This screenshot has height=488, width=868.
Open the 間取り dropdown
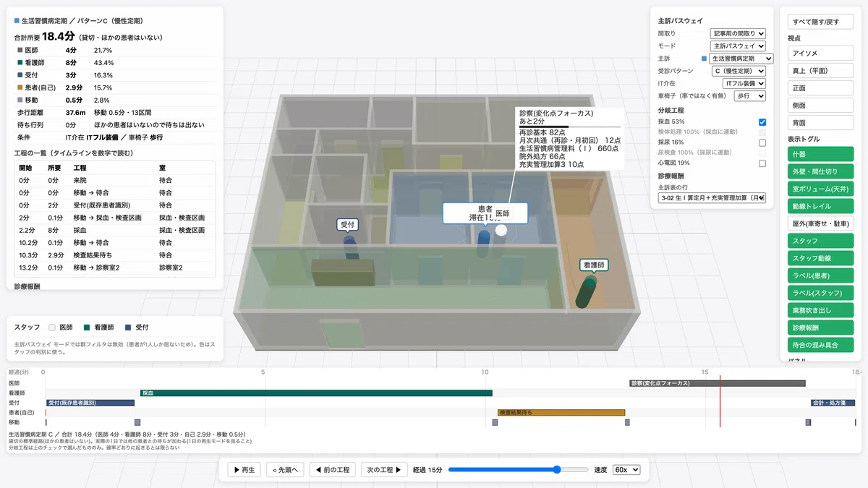738,33
